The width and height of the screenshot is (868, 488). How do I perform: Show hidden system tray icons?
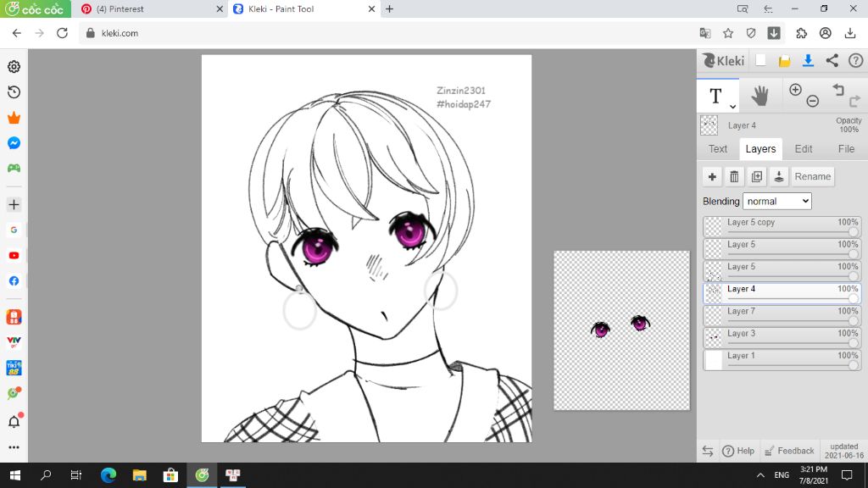coord(760,475)
